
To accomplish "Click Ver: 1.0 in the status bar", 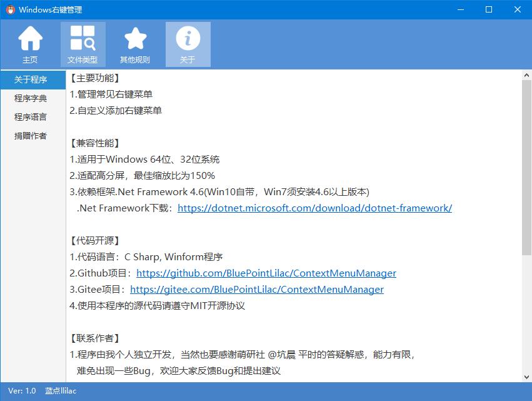I will (x=22, y=391).
